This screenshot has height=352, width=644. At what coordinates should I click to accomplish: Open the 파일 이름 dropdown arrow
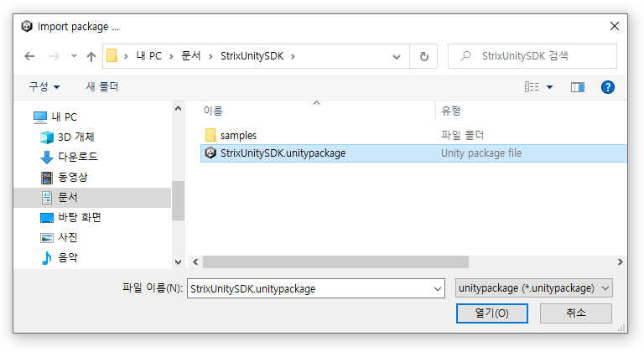[x=438, y=289]
